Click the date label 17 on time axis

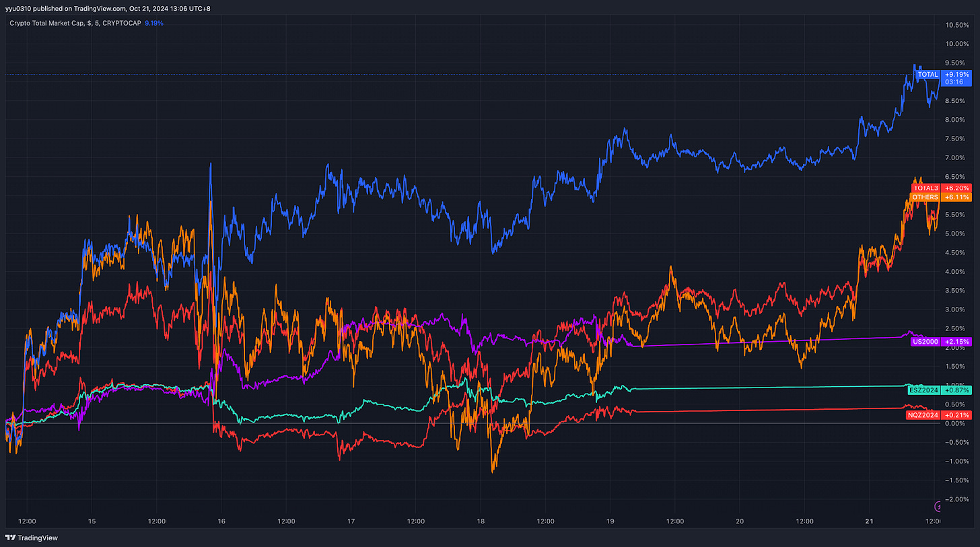click(x=351, y=521)
